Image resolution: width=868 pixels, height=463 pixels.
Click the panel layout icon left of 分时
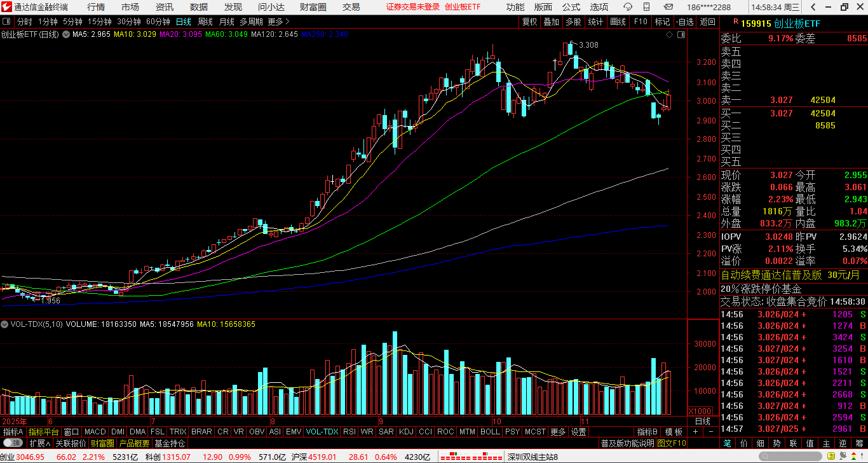(6, 22)
